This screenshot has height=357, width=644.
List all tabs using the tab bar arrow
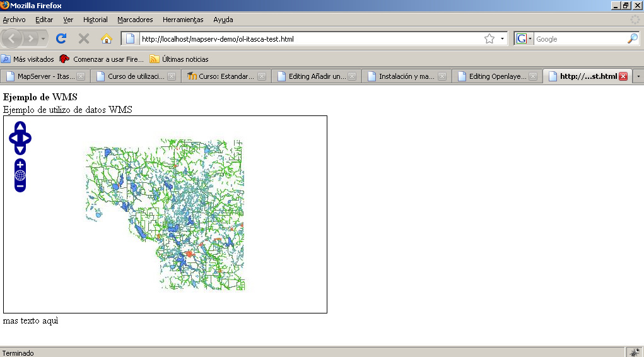[638, 76]
